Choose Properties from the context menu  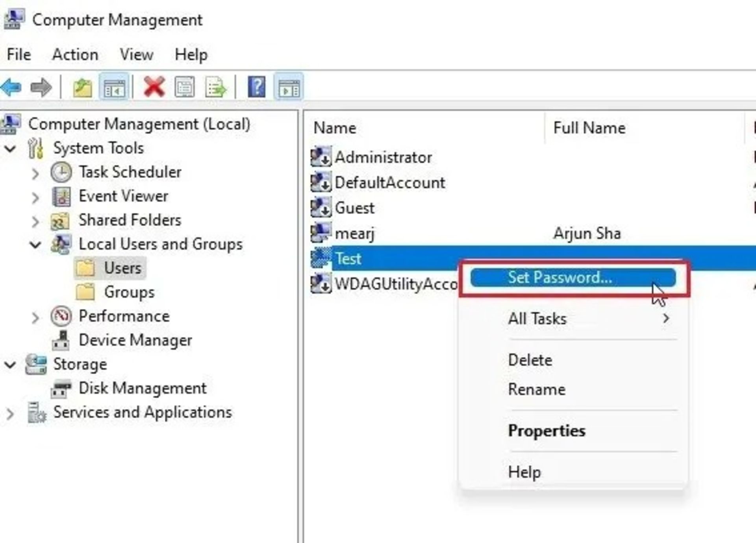tap(547, 431)
